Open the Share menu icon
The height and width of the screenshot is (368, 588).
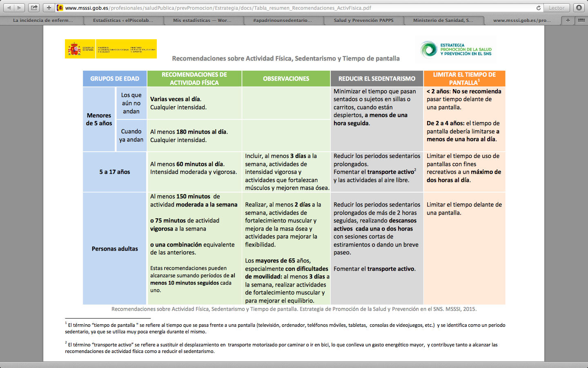click(x=34, y=8)
